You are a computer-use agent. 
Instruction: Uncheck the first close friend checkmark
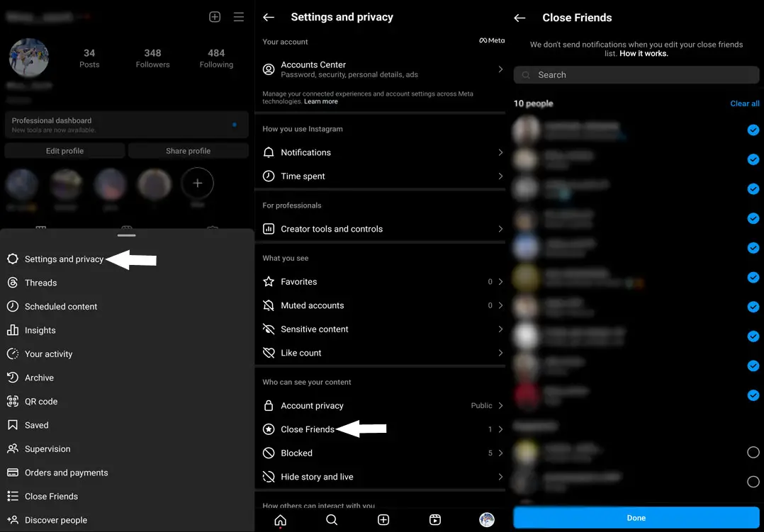tap(753, 130)
